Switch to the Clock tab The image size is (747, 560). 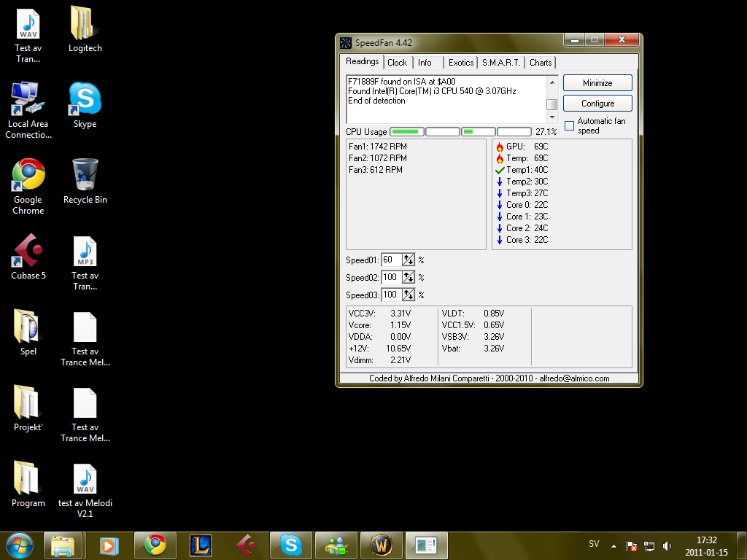(x=398, y=63)
